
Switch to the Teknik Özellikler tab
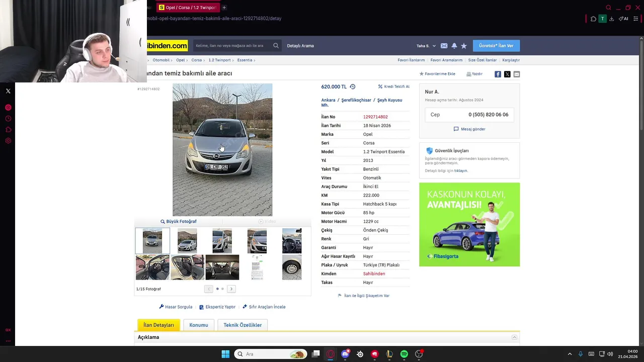coord(243,325)
